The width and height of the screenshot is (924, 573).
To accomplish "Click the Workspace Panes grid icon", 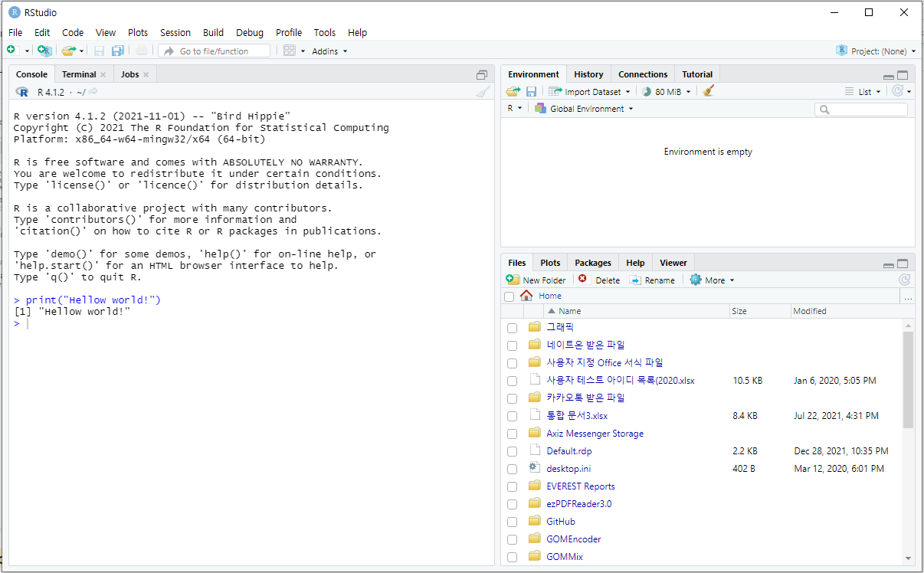I will click(x=289, y=51).
